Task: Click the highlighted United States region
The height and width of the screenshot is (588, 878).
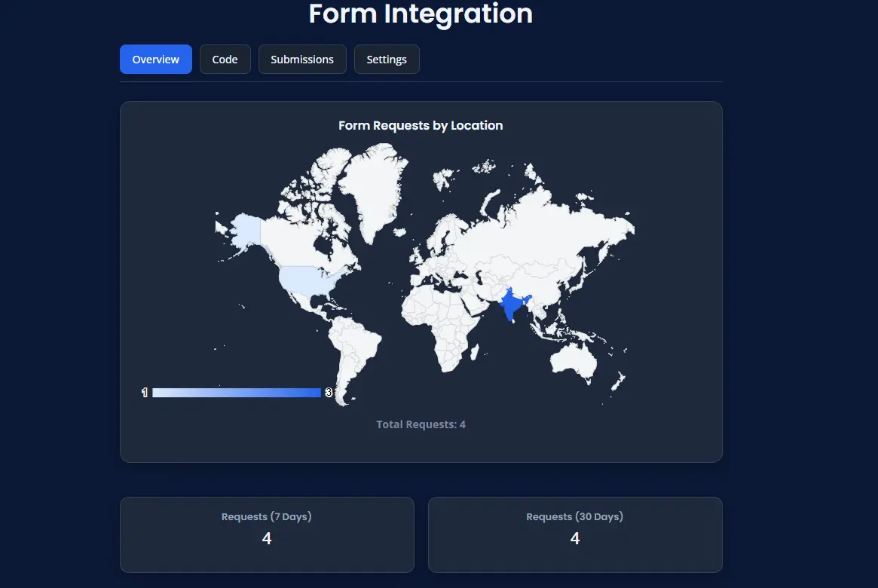Action: pos(301,279)
